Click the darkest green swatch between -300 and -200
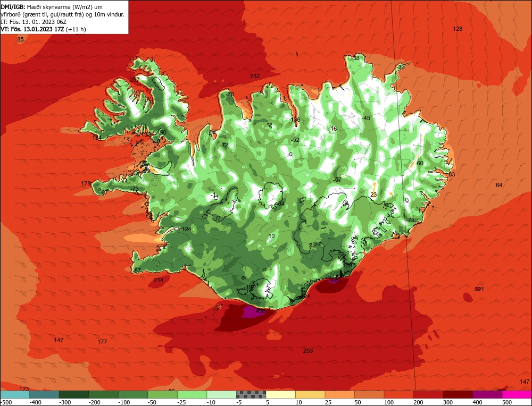Image resolution: width=532 pixels, height=406 pixels. (x=74, y=394)
